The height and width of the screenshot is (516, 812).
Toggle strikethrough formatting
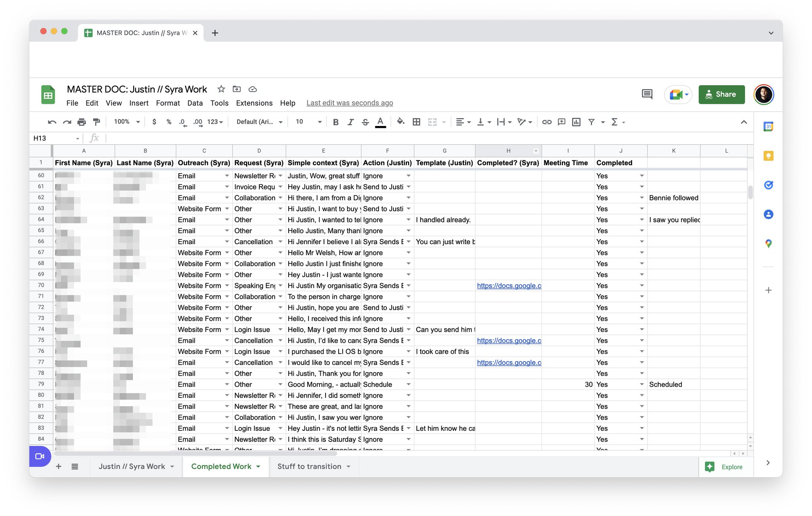(365, 122)
